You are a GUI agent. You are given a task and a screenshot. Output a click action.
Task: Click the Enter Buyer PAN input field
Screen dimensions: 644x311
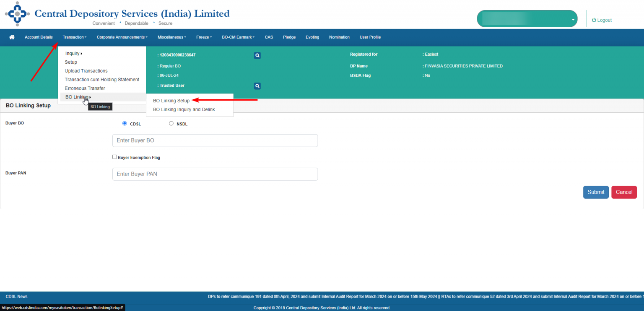(215, 174)
